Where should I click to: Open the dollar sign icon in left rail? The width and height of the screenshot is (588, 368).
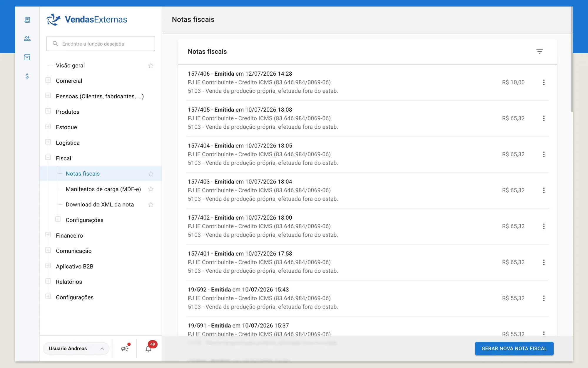click(x=27, y=76)
